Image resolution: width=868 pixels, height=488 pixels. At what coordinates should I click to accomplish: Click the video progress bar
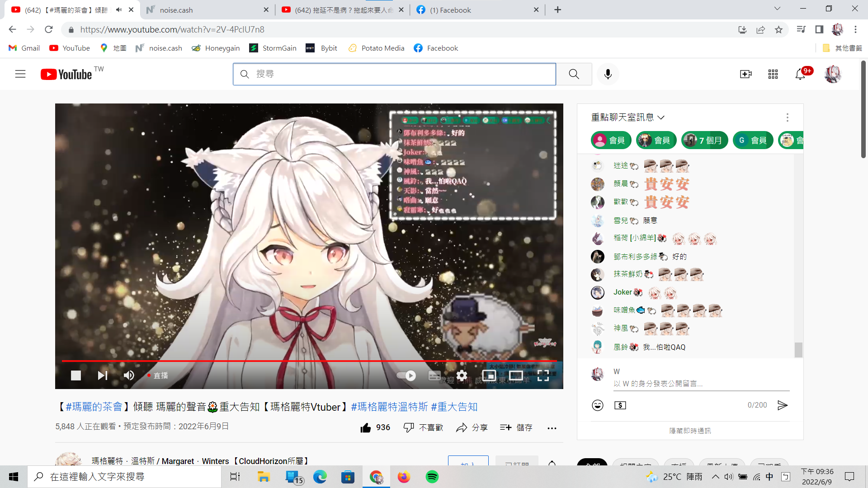(309, 361)
